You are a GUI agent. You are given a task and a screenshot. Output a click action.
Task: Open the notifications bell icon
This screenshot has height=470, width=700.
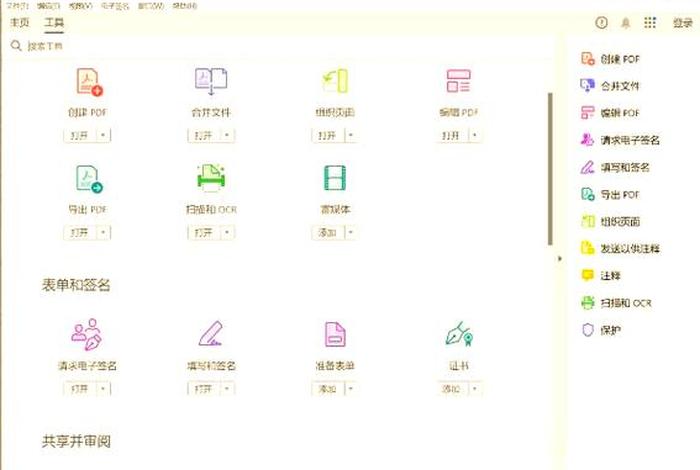pos(626,23)
